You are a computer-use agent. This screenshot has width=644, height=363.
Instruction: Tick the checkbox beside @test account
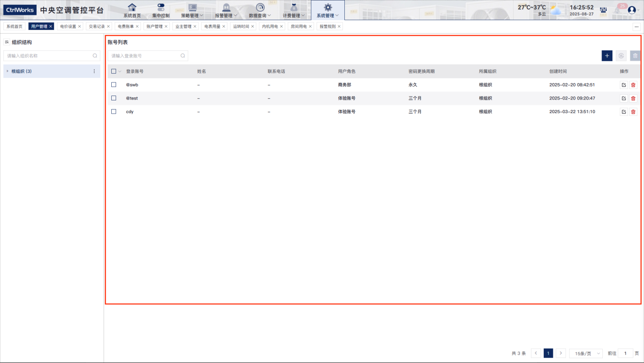tap(114, 98)
